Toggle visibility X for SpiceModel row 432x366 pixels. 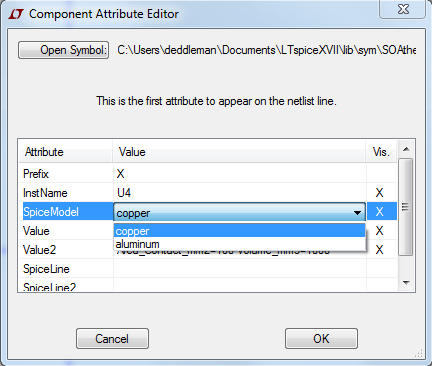click(379, 212)
